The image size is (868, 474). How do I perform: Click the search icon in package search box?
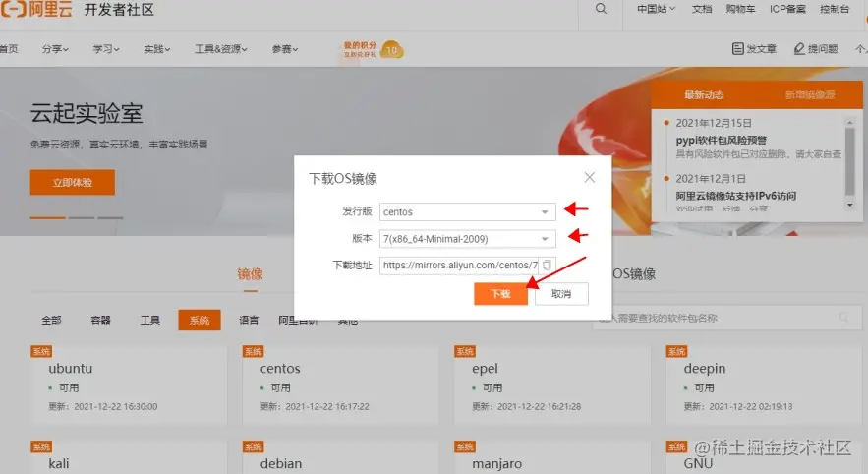point(843,318)
